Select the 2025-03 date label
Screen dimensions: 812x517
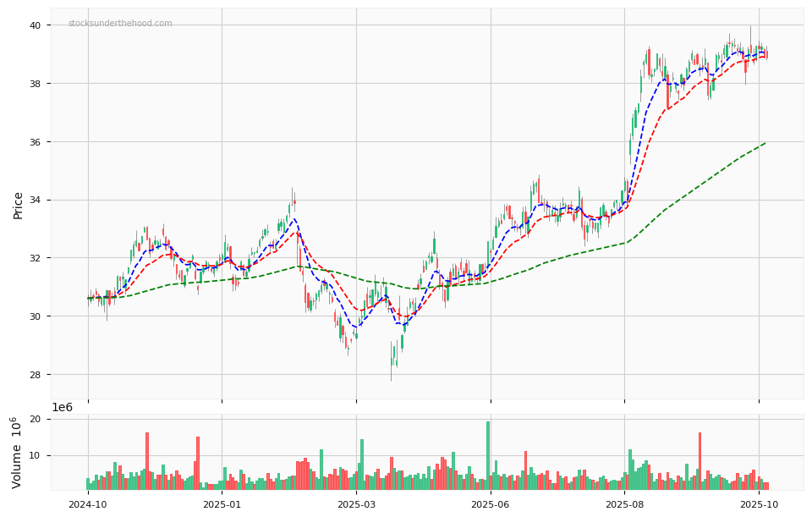356,504
